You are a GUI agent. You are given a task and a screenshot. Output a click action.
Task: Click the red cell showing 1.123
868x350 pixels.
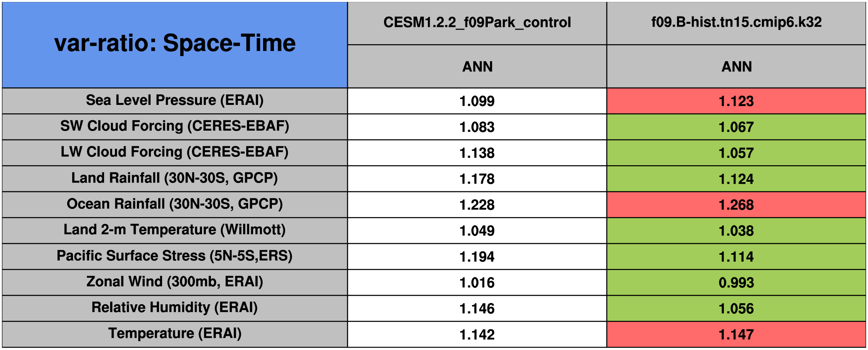pyautogui.click(x=736, y=101)
